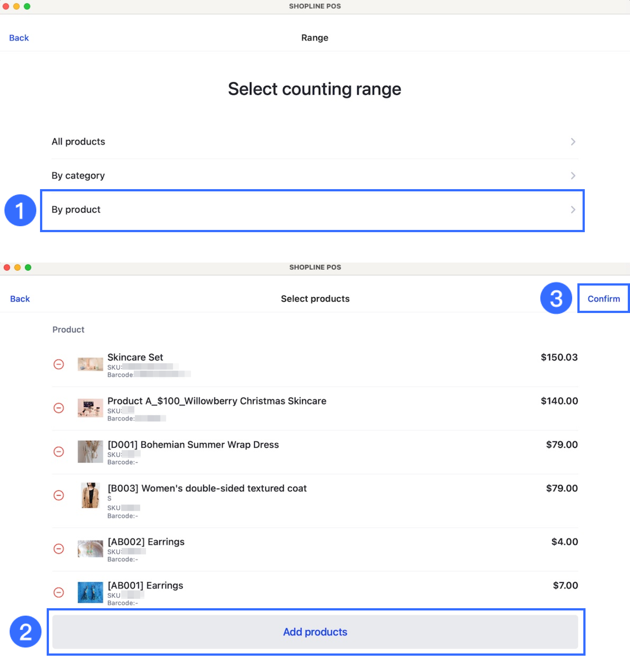Remove Product A Willowberry Christmas Skincare item
The width and height of the screenshot is (630, 672).
tap(59, 408)
